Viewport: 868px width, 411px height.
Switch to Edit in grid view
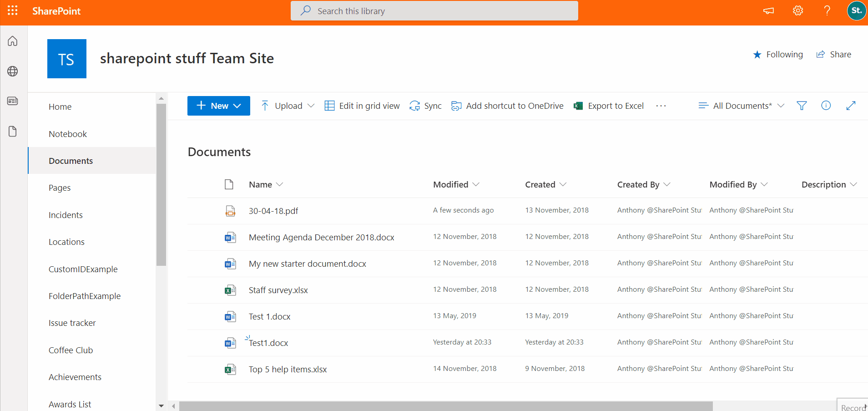click(362, 106)
